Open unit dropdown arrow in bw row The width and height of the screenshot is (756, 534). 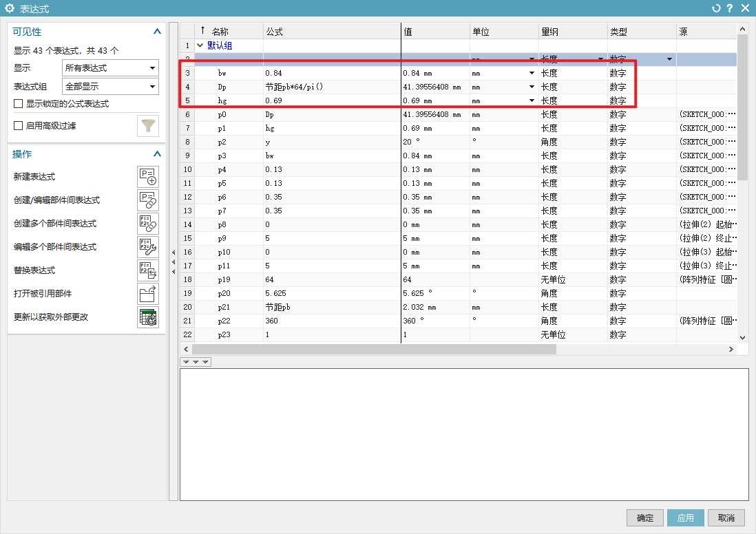[532, 73]
